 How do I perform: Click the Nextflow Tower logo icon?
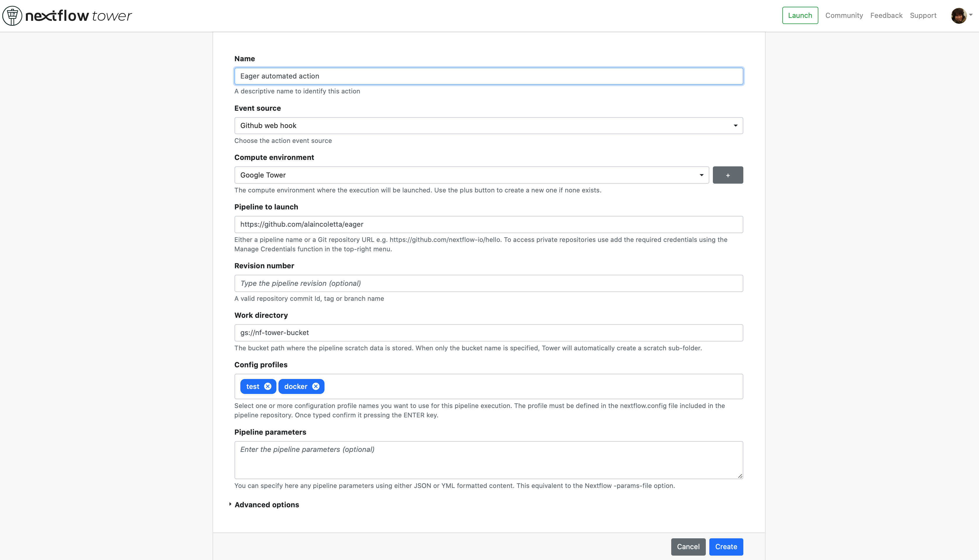[x=12, y=16]
